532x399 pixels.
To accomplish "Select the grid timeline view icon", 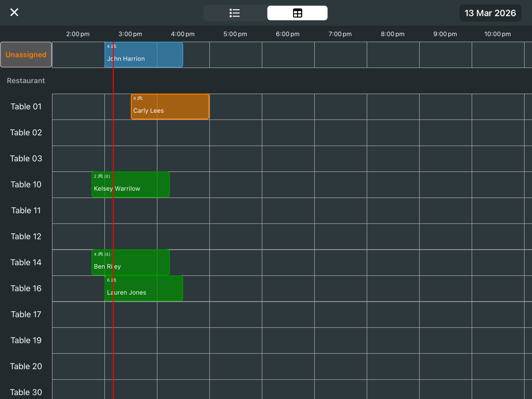I will click(297, 13).
